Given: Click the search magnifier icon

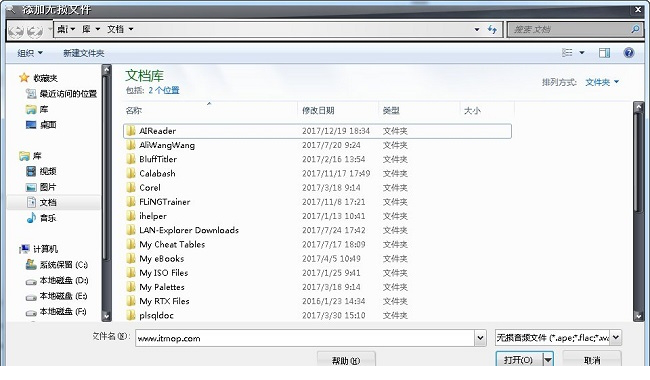Looking at the screenshot, I should coord(635,29).
